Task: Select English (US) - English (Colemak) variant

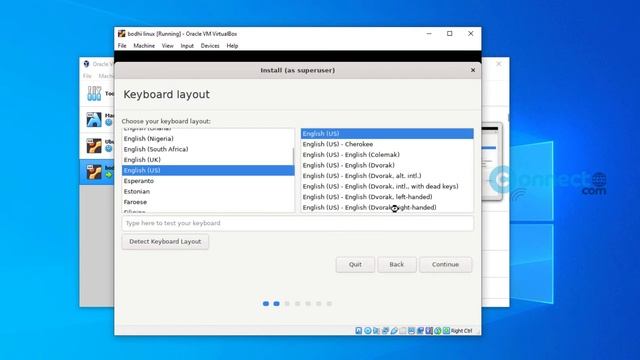Action: click(x=387, y=155)
